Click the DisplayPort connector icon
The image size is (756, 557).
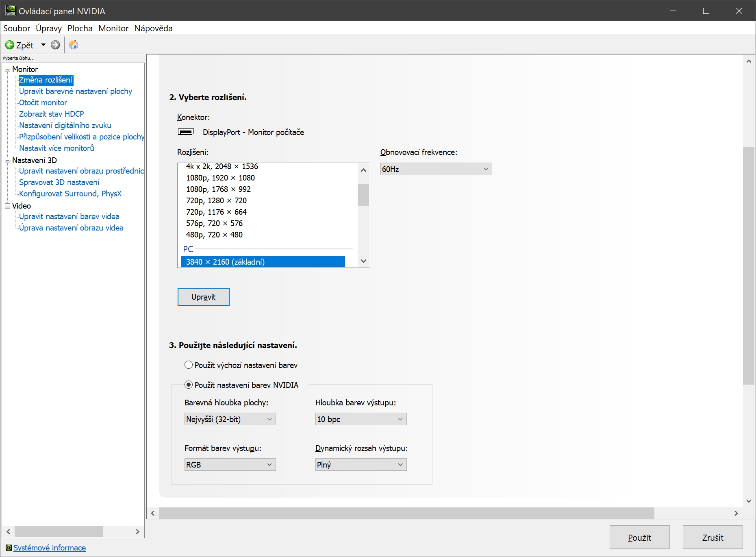pos(186,132)
